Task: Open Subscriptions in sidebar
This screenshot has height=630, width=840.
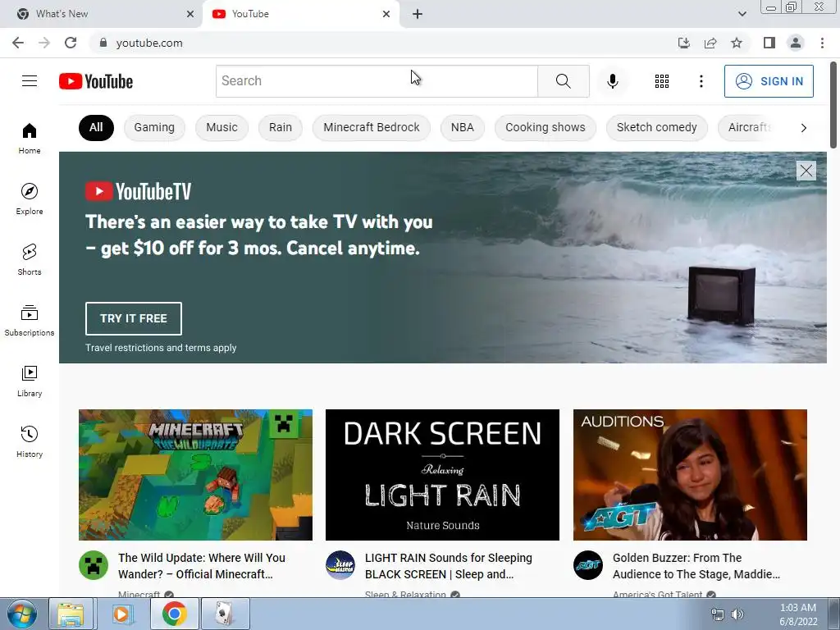Action: click(30, 320)
